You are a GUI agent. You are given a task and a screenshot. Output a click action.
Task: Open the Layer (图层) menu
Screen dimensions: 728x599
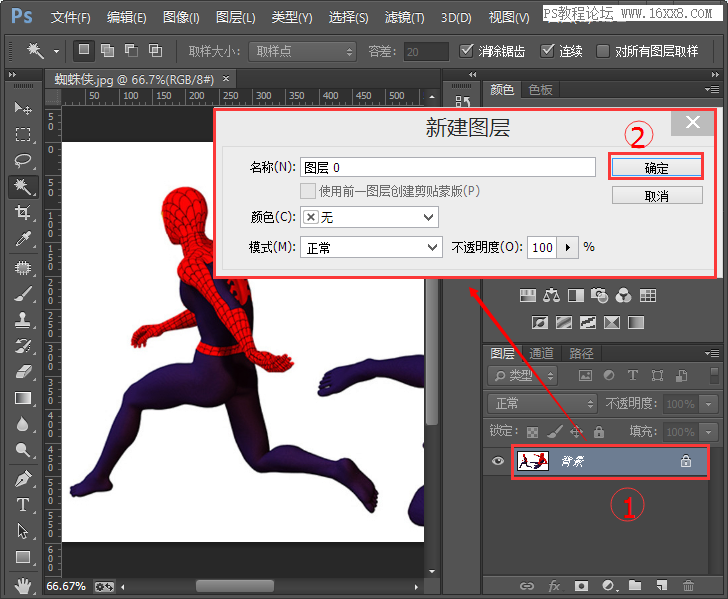(235, 18)
